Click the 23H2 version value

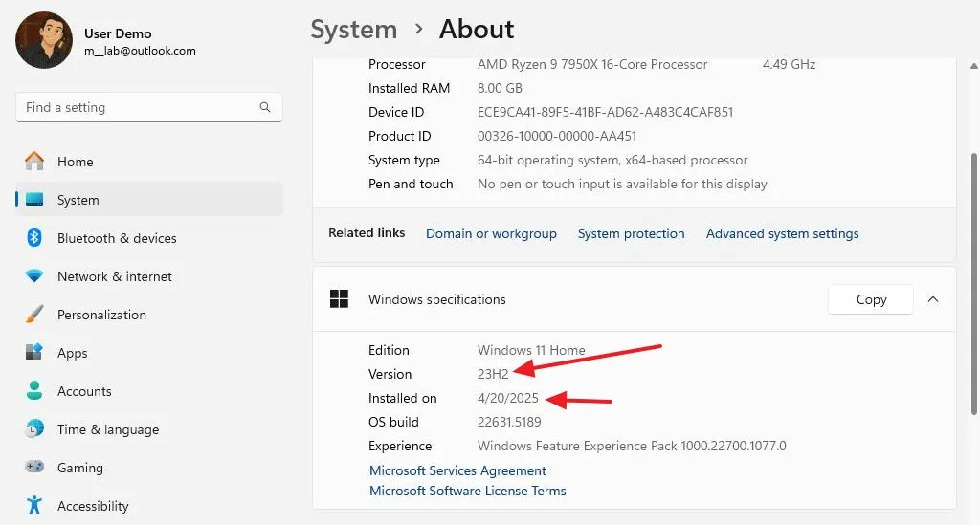point(493,374)
